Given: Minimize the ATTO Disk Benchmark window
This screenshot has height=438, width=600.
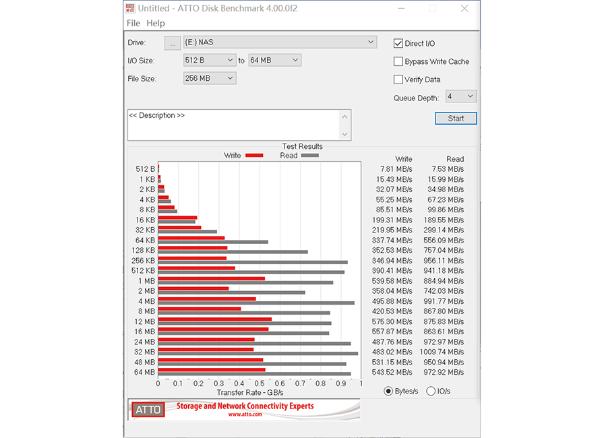Looking at the screenshot, I should [x=401, y=8].
